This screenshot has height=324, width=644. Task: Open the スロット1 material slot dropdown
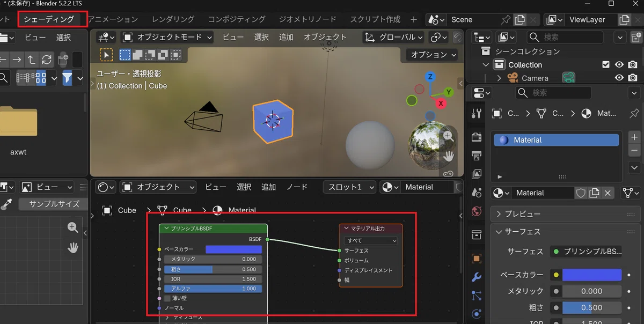click(349, 187)
